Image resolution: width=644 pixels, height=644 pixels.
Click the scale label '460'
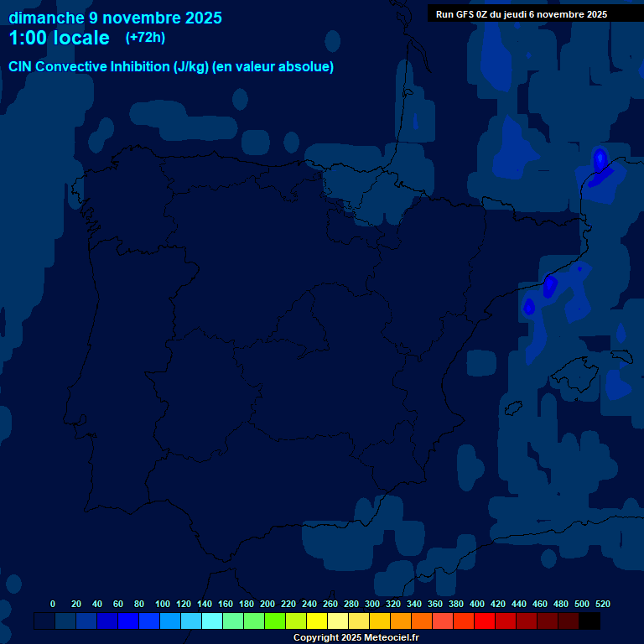pos(539,604)
